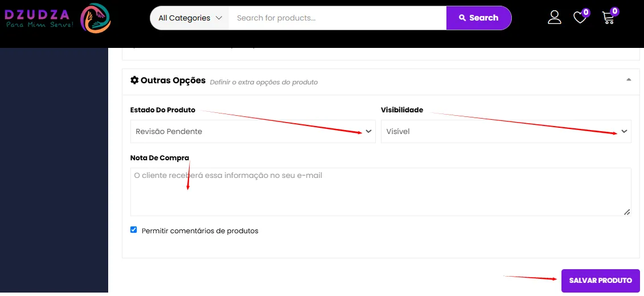Open the Visibilidade dropdown
Screen dimensions: 644x296
click(x=506, y=132)
